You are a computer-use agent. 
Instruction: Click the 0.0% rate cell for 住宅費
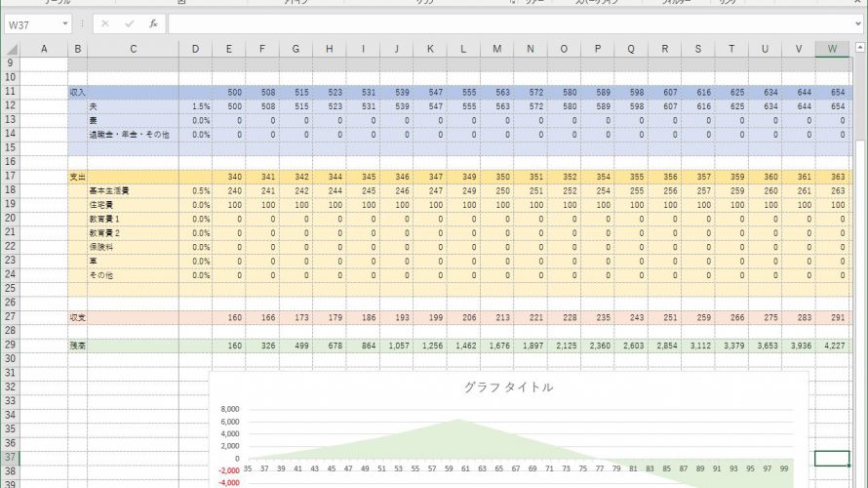[x=195, y=205]
